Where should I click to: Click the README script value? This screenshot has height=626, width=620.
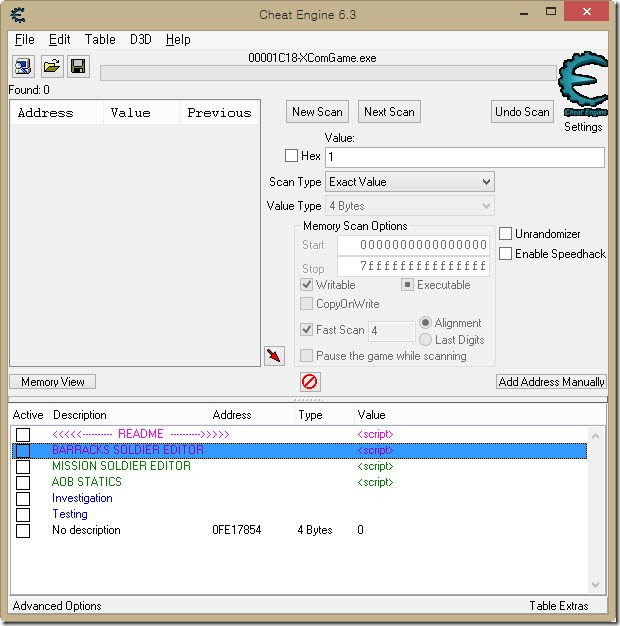[375, 434]
